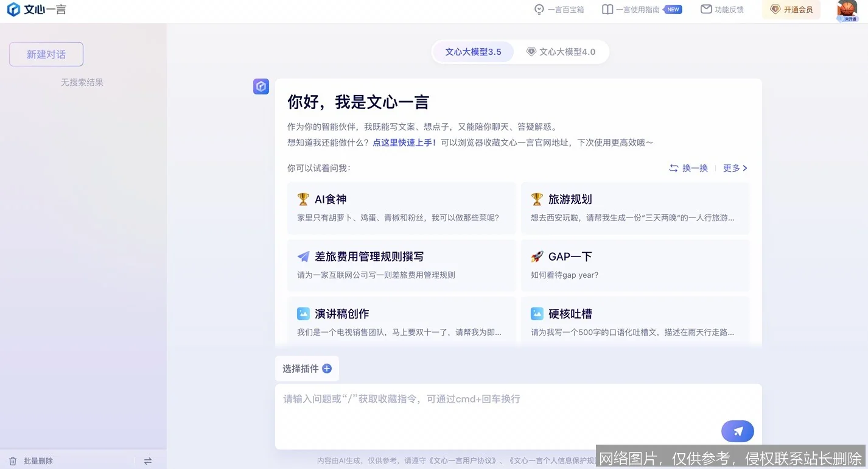
Task: Select the 硬核吐槽 prompt card
Action: 635,321
